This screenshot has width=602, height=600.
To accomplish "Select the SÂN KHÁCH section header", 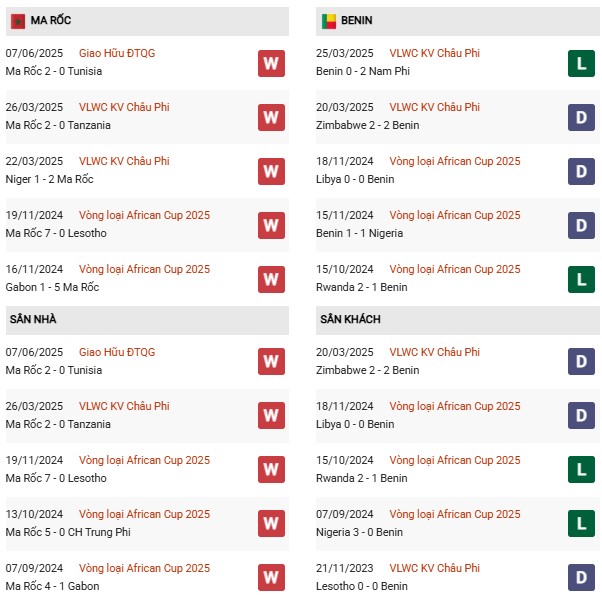I will [x=458, y=320].
